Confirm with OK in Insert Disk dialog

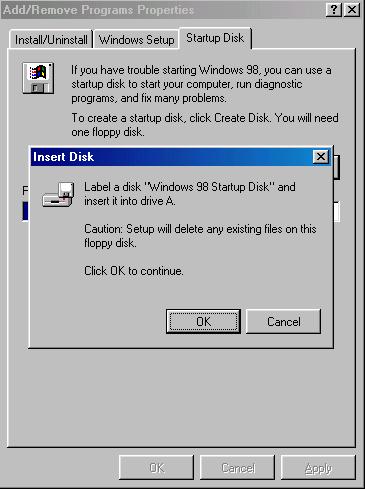tap(203, 322)
